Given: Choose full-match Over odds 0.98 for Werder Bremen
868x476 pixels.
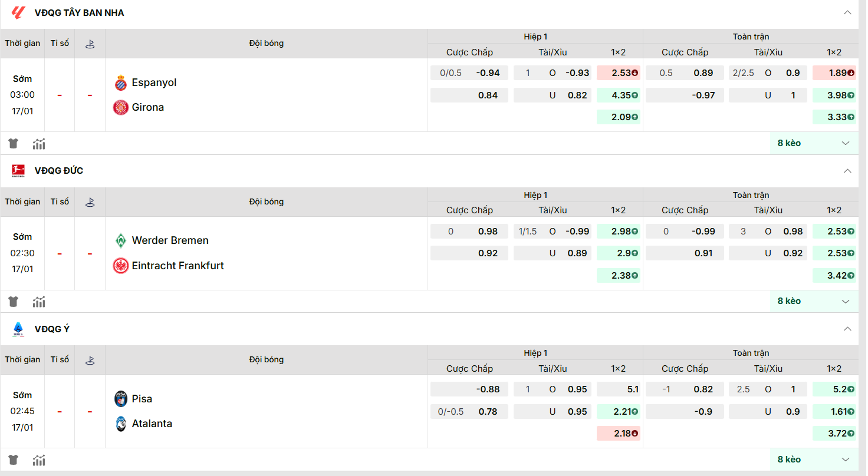Looking at the screenshot, I should click(768, 232).
